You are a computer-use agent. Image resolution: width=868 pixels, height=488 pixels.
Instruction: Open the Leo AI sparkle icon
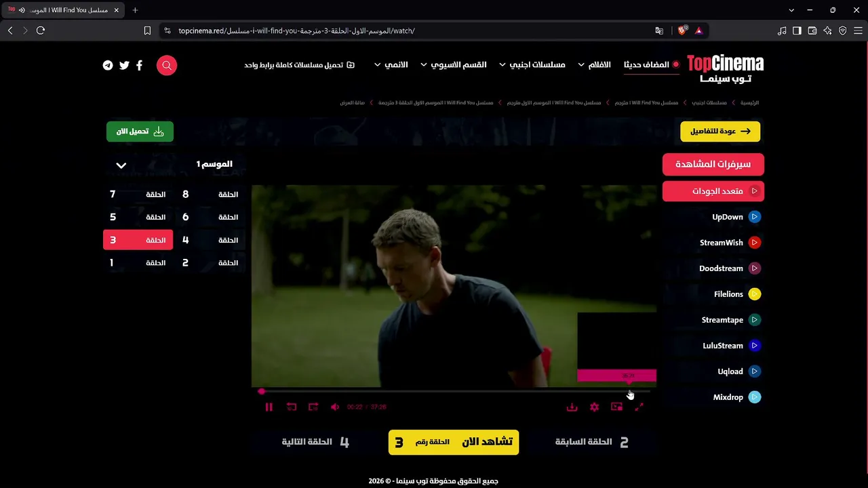[x=827, y=30]
